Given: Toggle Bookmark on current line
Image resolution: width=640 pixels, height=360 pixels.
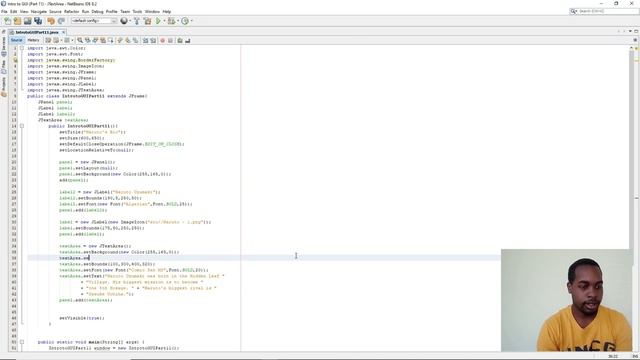Looking at the screenshot, I should tap(136, 40).
